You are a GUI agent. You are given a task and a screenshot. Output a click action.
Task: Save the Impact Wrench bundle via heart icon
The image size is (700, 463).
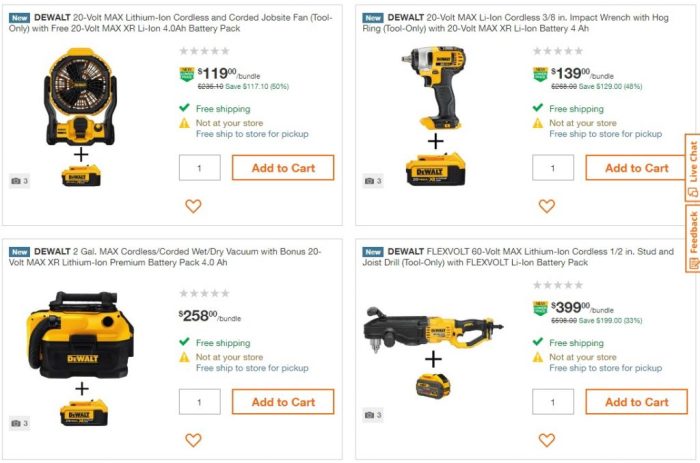click(x=547, y=206)
